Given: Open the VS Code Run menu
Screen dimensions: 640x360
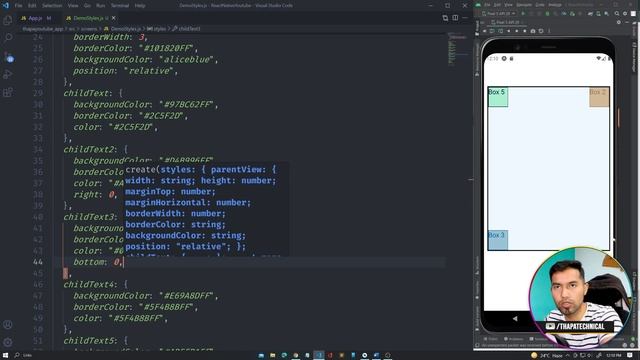Looking at the screenshot, I should 100,6.
